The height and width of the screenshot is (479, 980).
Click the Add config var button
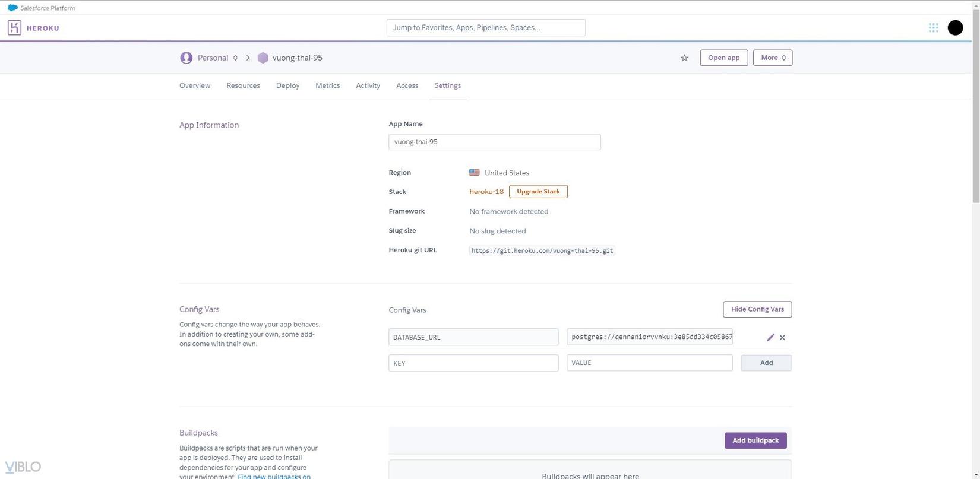click(x=766, y=363)
